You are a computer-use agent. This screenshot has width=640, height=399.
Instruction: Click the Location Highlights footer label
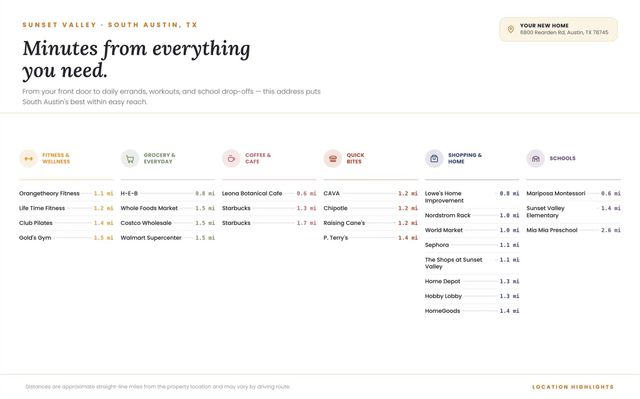[x=573, y=387]
